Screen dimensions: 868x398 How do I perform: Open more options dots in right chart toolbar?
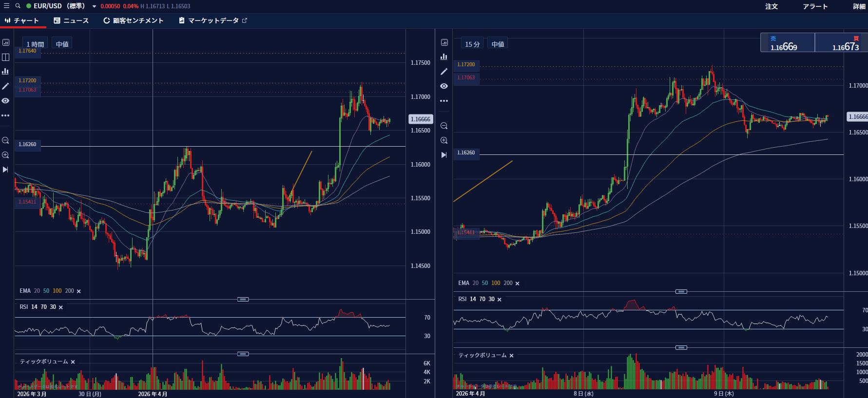click(444, 101)
